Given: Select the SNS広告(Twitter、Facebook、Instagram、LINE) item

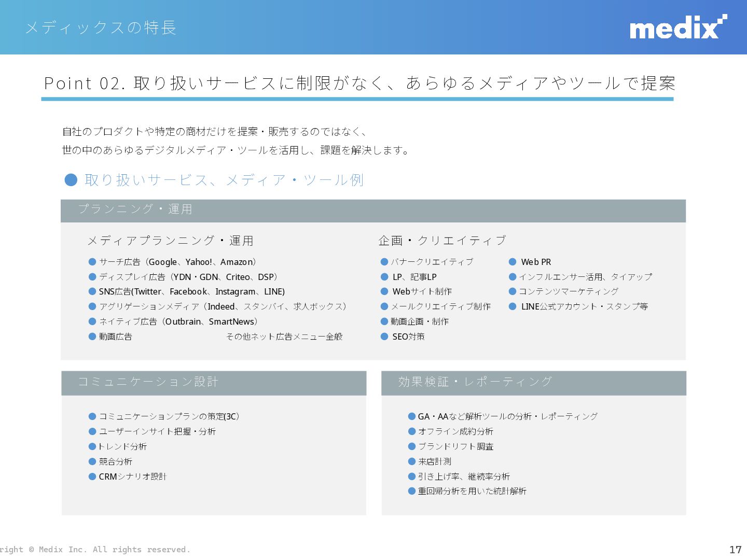Looking at the screenshot, I should 187,291.
